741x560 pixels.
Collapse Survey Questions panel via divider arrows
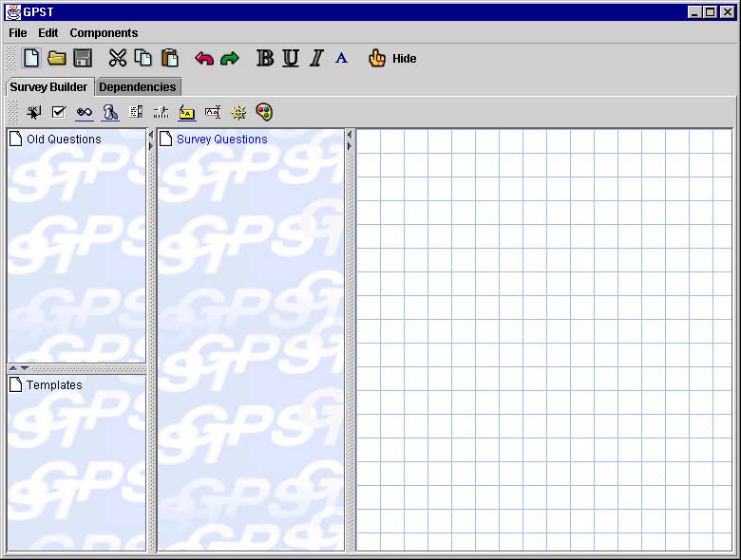point(349,135)
